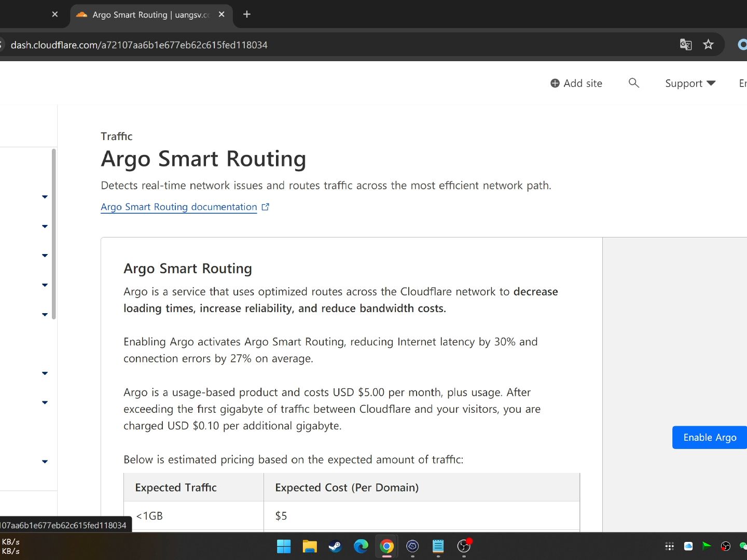The image size is (747, 560).
Task: Click the sidebar vertical scrollbar
Action: tap(53, 234)
